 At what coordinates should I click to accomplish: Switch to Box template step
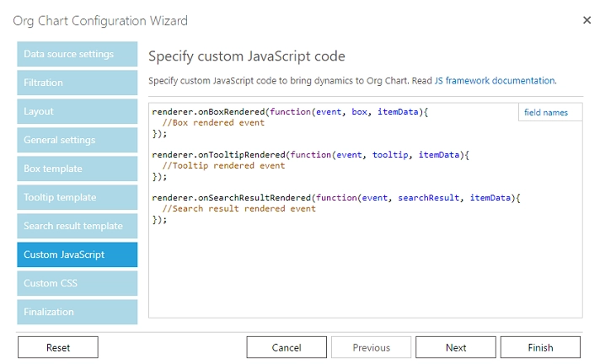coord(77,169)
